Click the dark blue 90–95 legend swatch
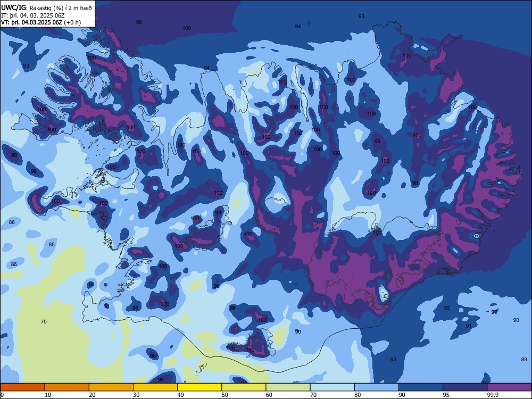This screenshot has height=399, width=532. [x=421, y=387]
